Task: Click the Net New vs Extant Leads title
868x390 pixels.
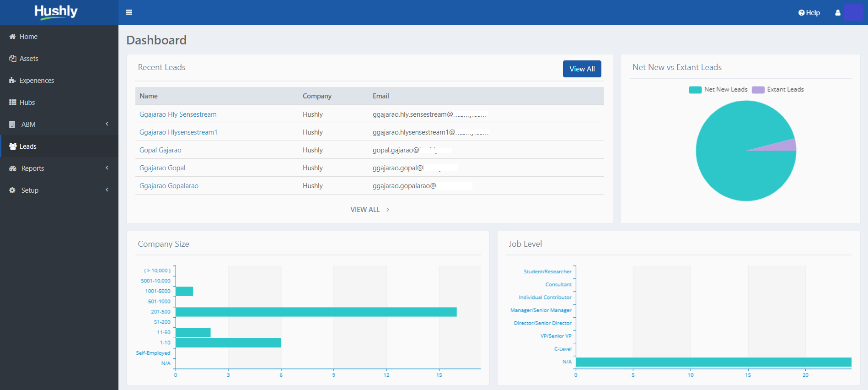Action: [x=677, y=67]
